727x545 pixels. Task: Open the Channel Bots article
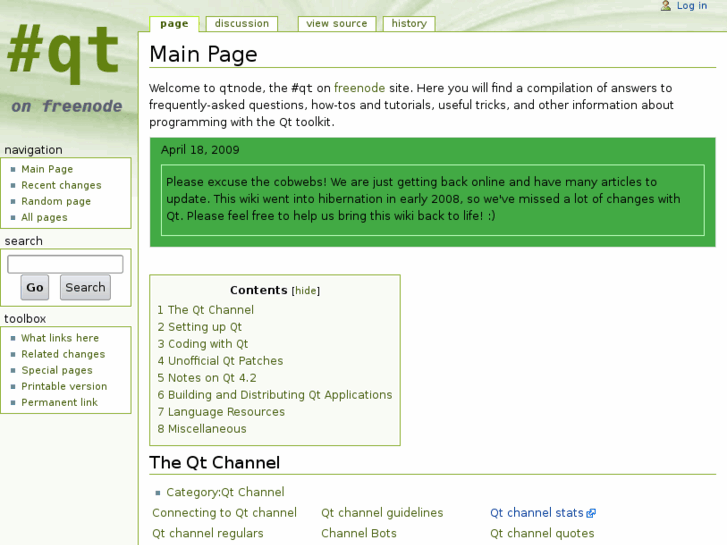[x=359, y=533]
